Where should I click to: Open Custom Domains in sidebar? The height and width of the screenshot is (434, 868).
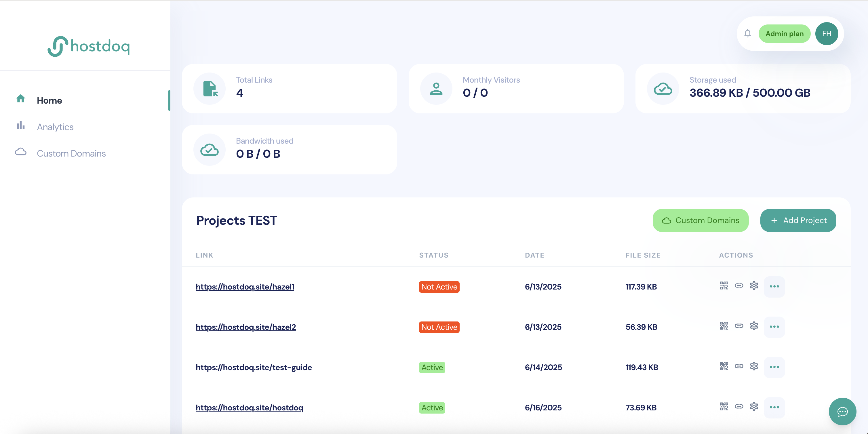point(71,153)
